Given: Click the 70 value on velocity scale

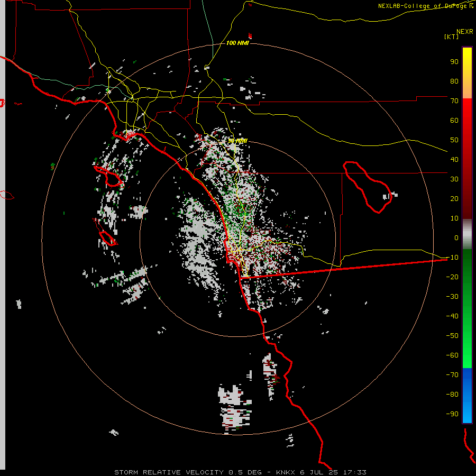Looking at the screenshot, I should 454,101.
